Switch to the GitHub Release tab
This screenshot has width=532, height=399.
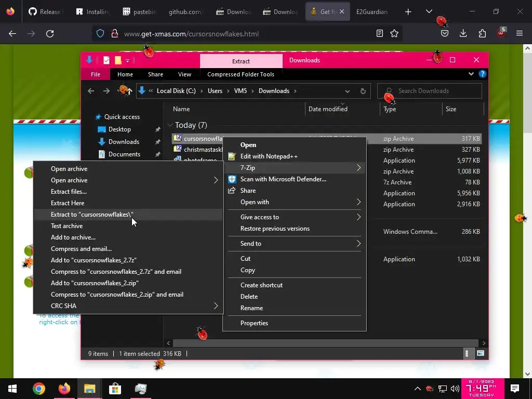pyautogui.click(x=45, y=12)
